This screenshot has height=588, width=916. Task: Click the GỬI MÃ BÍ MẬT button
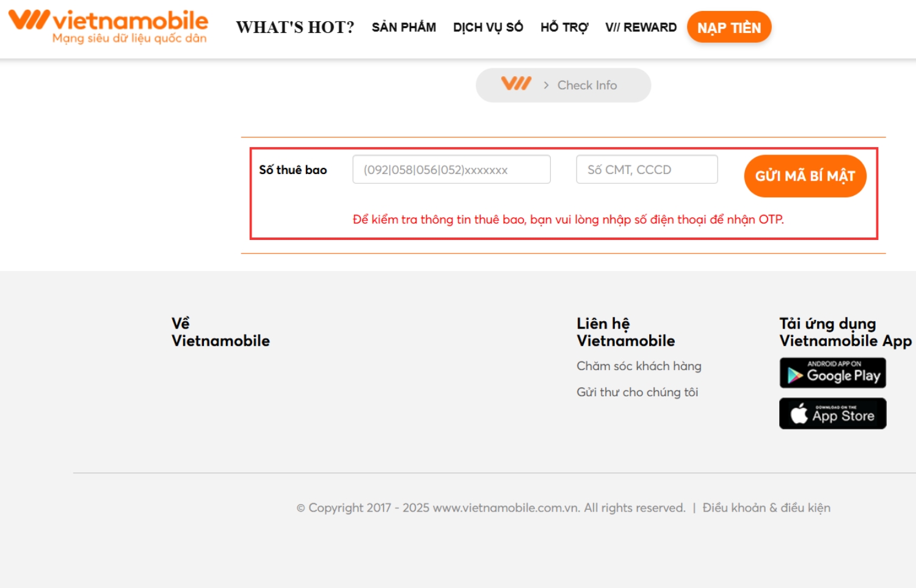point(805,176)
